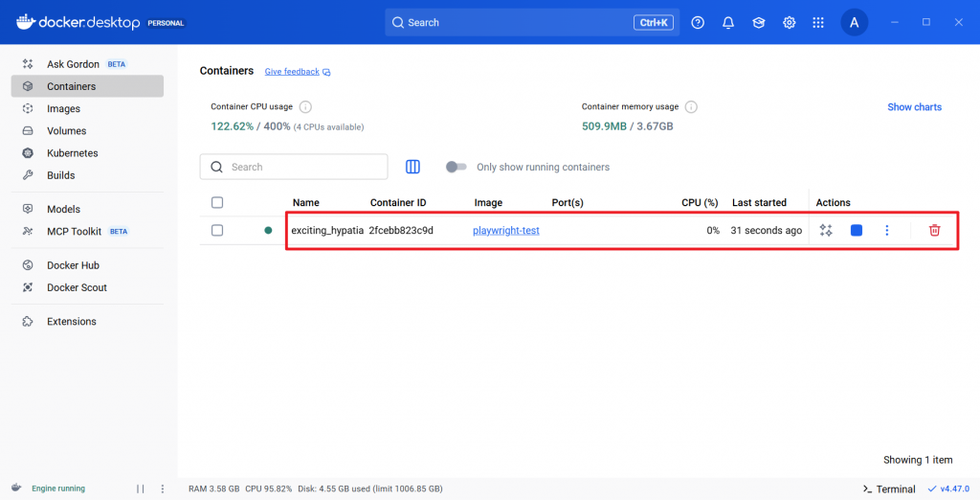The width and height of the screenshot is (980, 500).
Task: Click the Showing 1 item label
Action: click(x=918, y=460)
